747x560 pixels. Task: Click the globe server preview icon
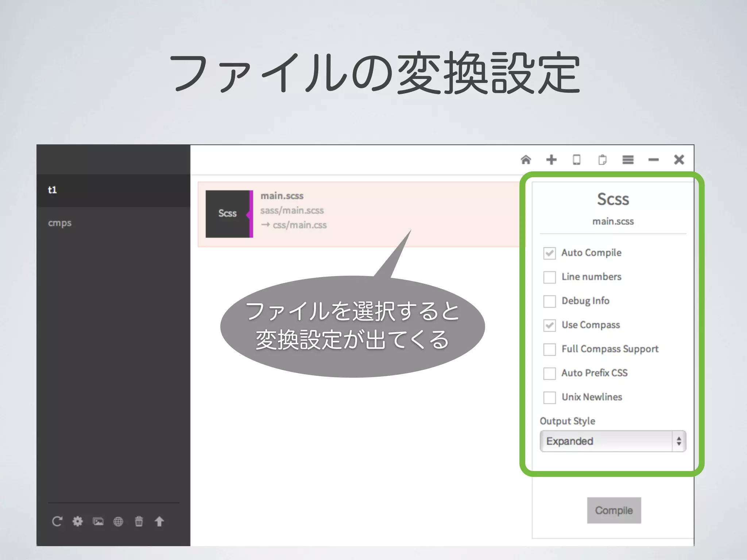pyautogui.click(x=118, y=521)
